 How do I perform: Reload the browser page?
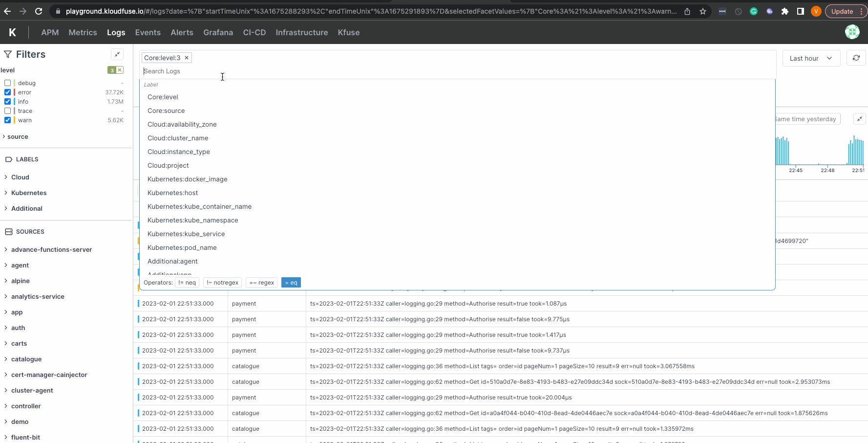tap(39, 11)
